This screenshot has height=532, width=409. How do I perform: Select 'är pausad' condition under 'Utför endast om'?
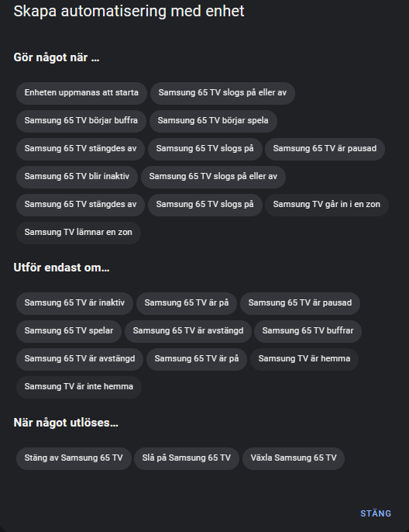300,303
